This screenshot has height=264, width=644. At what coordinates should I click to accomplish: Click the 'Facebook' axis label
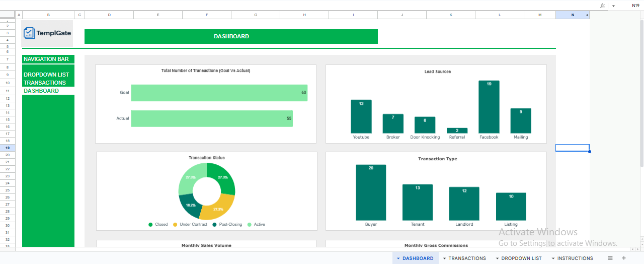pyautogui.click(x=489, y=137)
